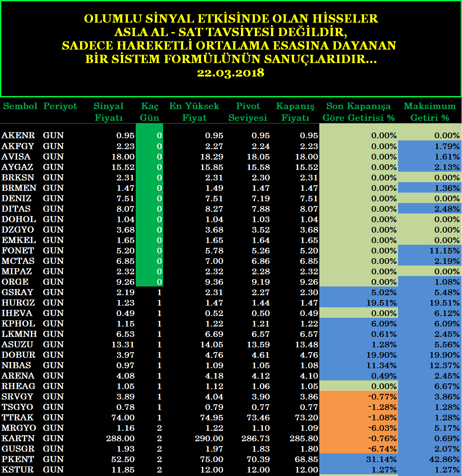Select the DENIZ symbol cell

click(17, 198)
